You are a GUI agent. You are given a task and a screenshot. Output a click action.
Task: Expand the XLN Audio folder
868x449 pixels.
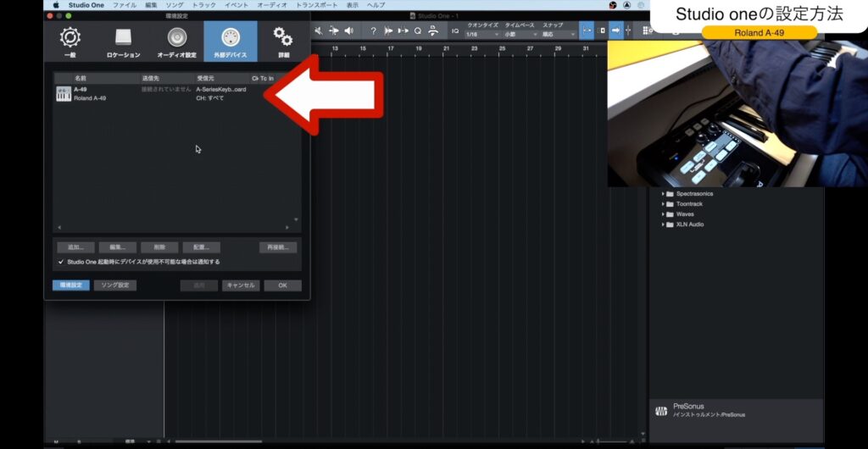(663, 224)
